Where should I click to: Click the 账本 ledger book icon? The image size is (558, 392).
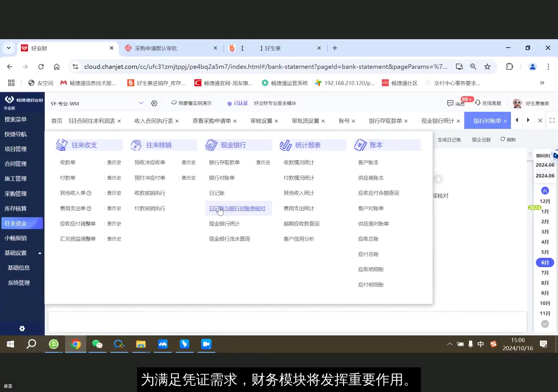tap(360, 144)
